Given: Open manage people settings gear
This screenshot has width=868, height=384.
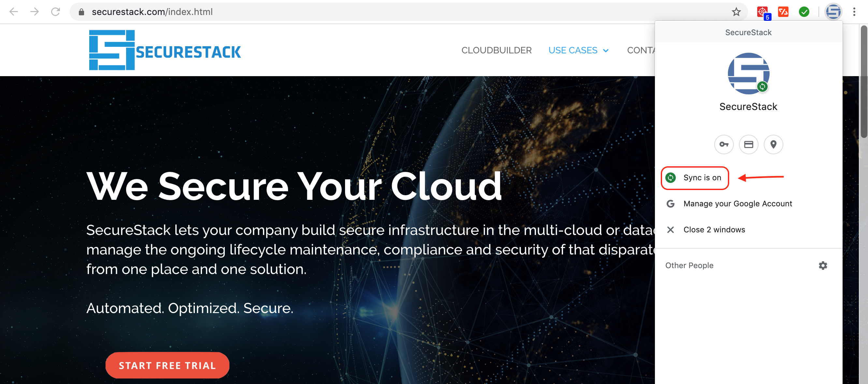Looking at the screenshot, I should 823,266.
